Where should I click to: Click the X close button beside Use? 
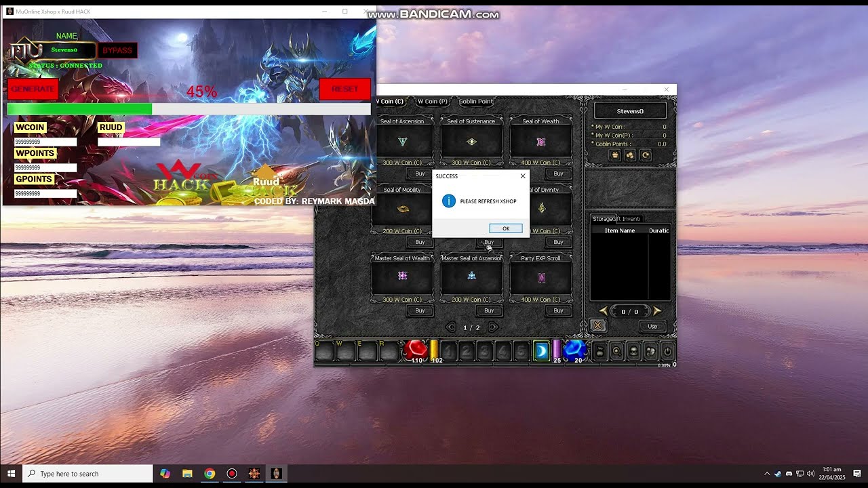tap(597, 326)
